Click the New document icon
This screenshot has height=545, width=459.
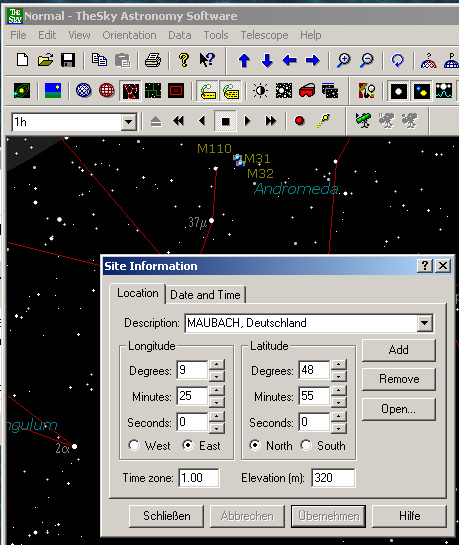click(x=23, y=60)
